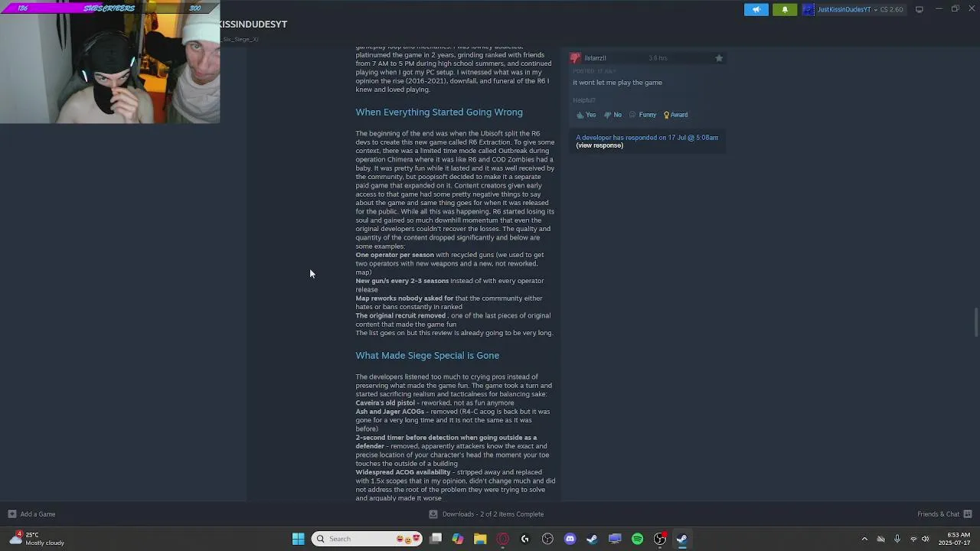Viewport: 980px width, 551px height.
Task: Rate the review helpful with Yes
Action: pyautogui.click(x=586, y=115)
